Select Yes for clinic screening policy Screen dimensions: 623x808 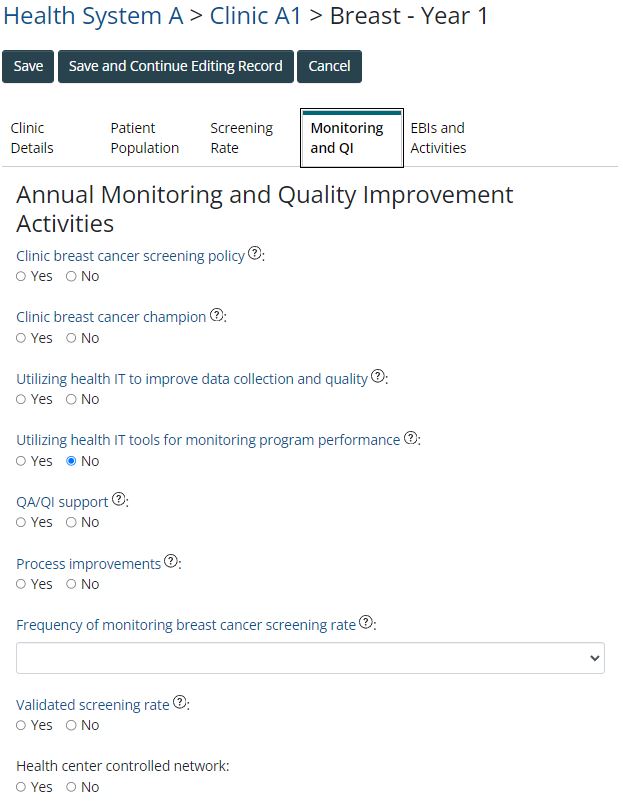(x=21, y=277)
